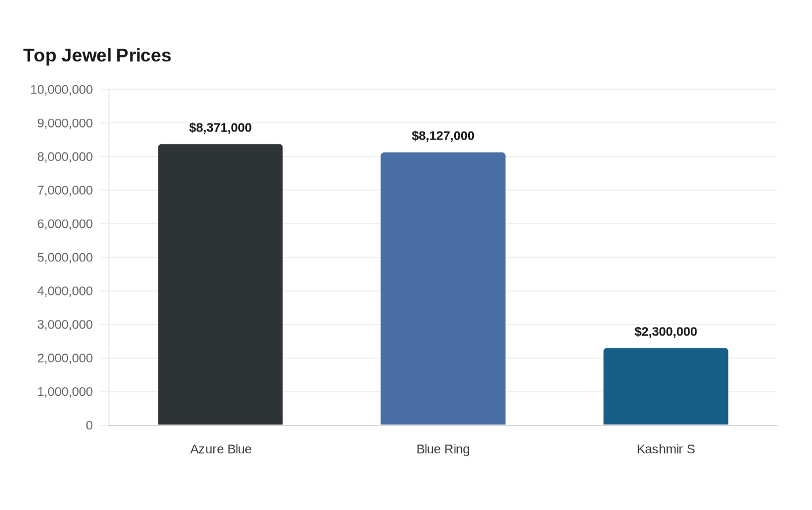Click the Kashmir S axis label
The width and height of the screenshot is (812, 510).
[x=666, y=449]
